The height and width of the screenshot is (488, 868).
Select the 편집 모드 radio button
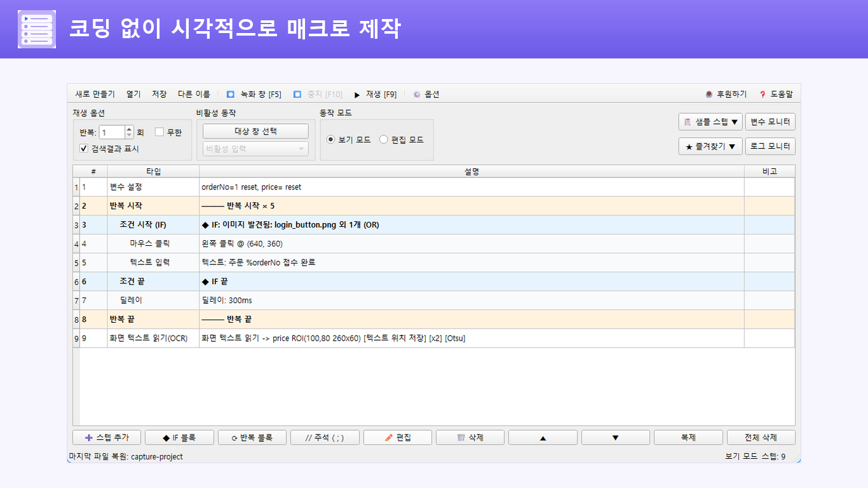(x=402, y=140)
